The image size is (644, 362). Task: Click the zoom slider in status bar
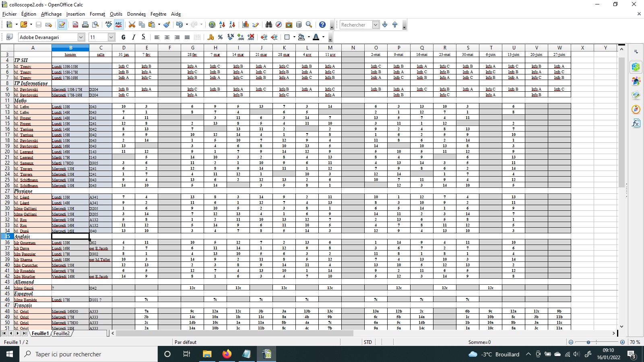tap(588, 342)
